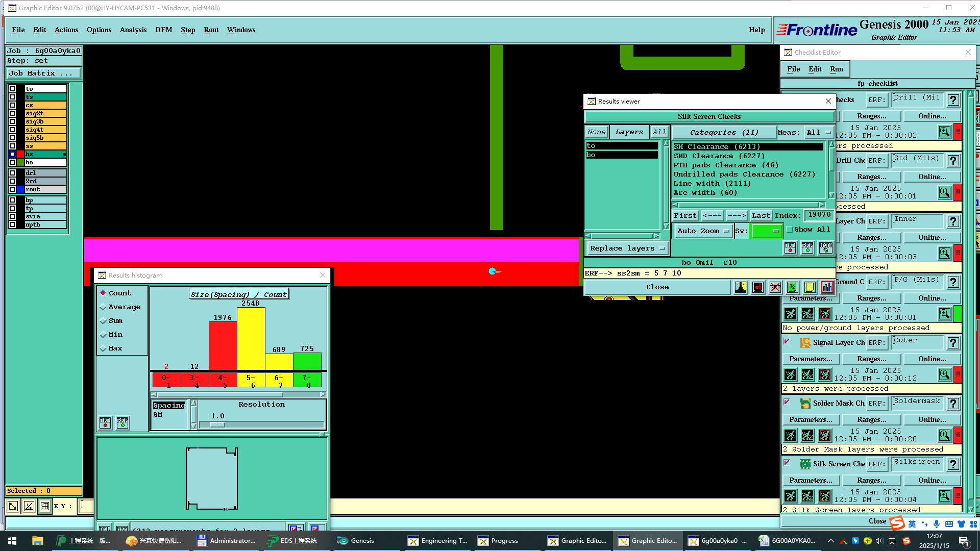980x551 pixels.
Task: Select Average radio option in histogram
Action: [x=103, y=307]
